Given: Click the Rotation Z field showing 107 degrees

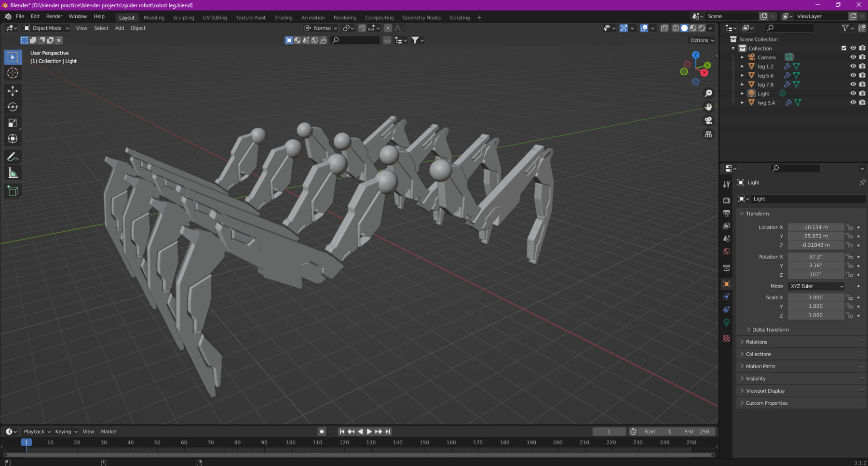Looking at the screenshot, I should pos(815,274).
